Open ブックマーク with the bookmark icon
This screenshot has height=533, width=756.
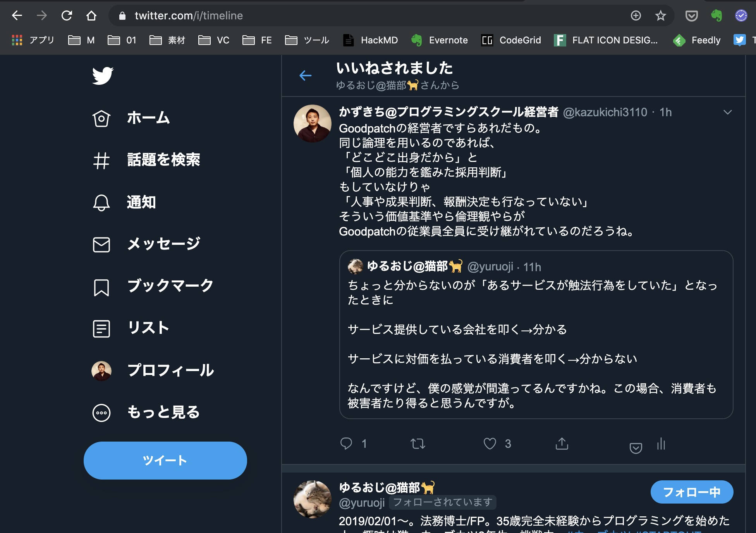101,287
